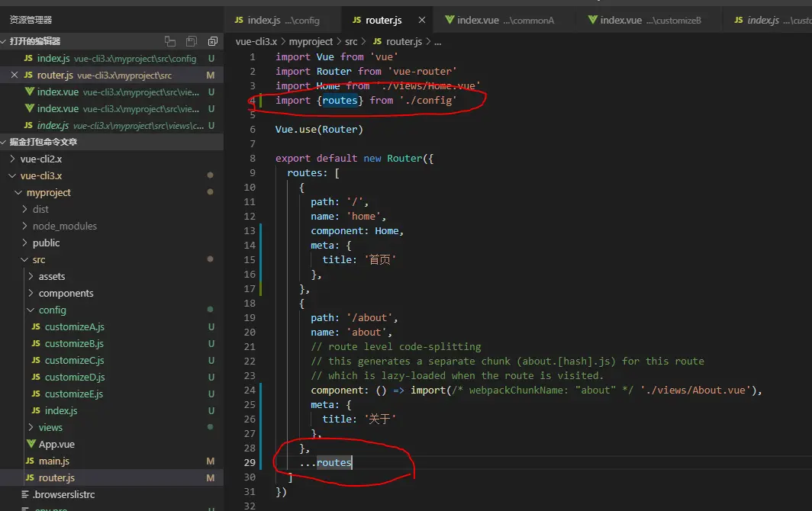Click line number 29 in the gutter
Screen dimensions: 812x511
(250, 462)
